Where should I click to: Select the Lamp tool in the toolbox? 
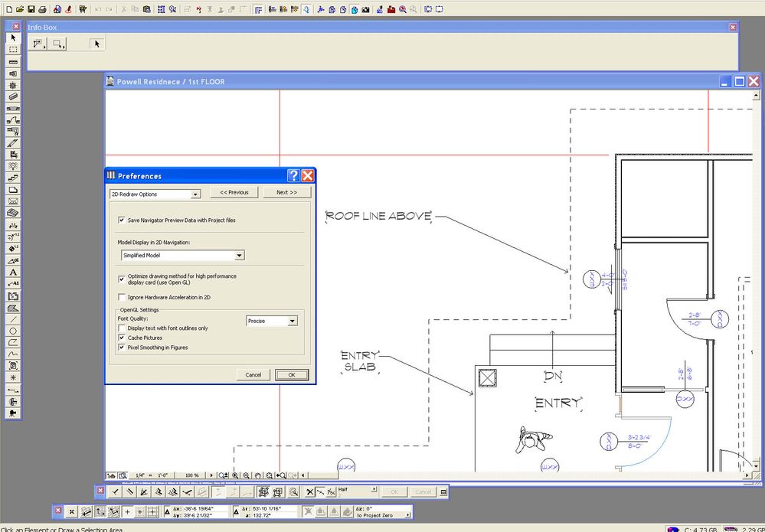tap(14, 165)
